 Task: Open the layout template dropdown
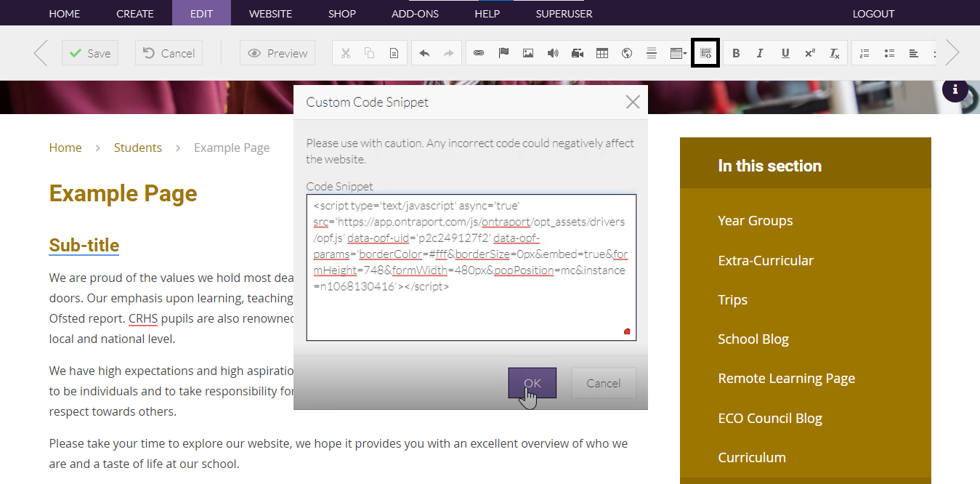(678, 52)
